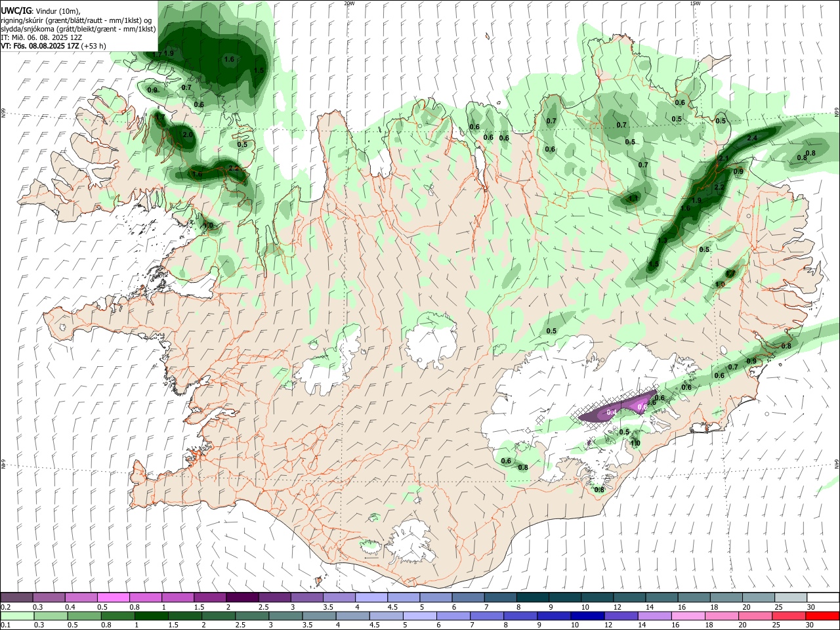
Task: Click the 2.4 precipitation value on the map
Action: (x=752, y=138)
